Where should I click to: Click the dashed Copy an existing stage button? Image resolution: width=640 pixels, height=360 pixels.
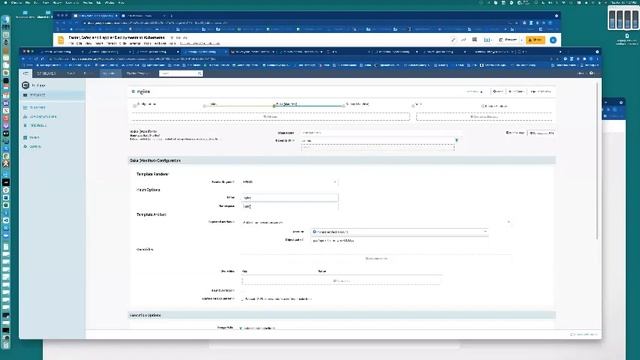(484, 117)
